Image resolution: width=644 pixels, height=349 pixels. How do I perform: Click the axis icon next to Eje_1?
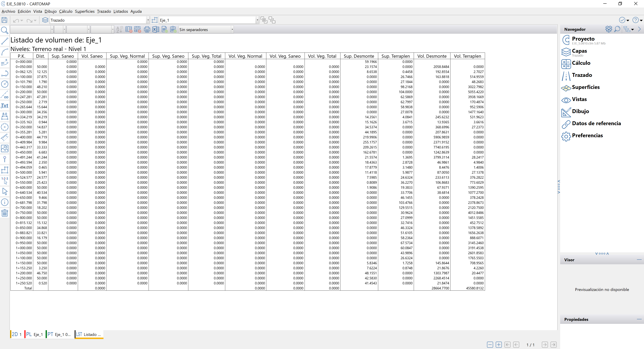point(155,20)
